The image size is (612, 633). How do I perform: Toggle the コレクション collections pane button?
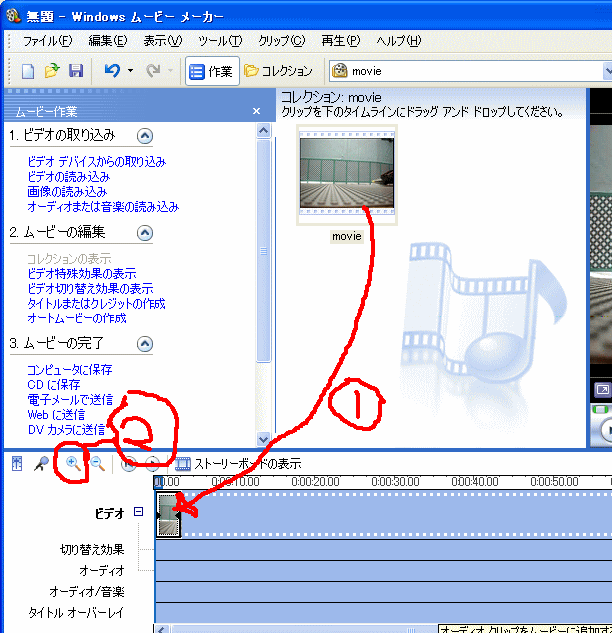tap(279, 71)
